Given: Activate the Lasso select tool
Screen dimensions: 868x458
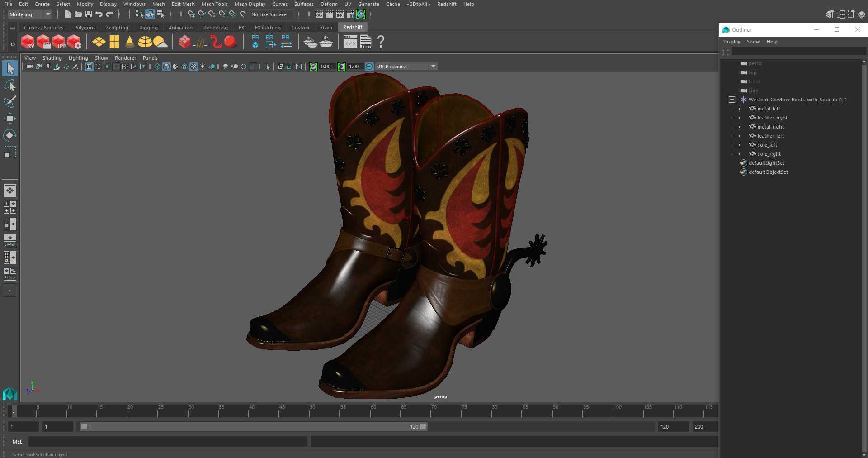Looking at the screenshot, I should point(10,86).
